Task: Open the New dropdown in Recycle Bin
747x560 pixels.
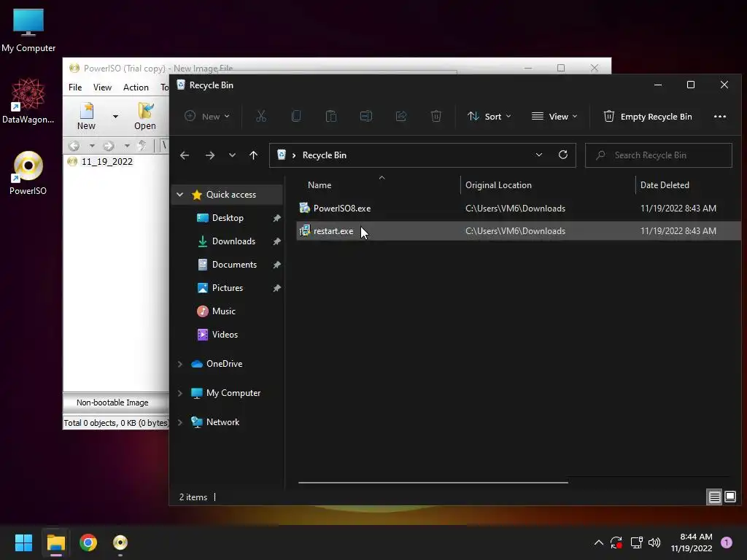Action: (x=206, y=116)
